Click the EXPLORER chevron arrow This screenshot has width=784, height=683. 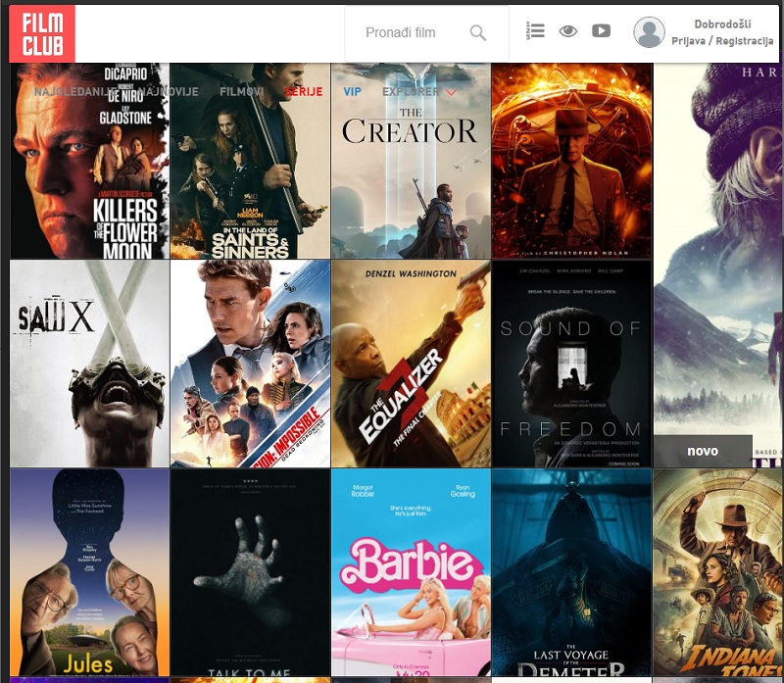click(451, 92)
